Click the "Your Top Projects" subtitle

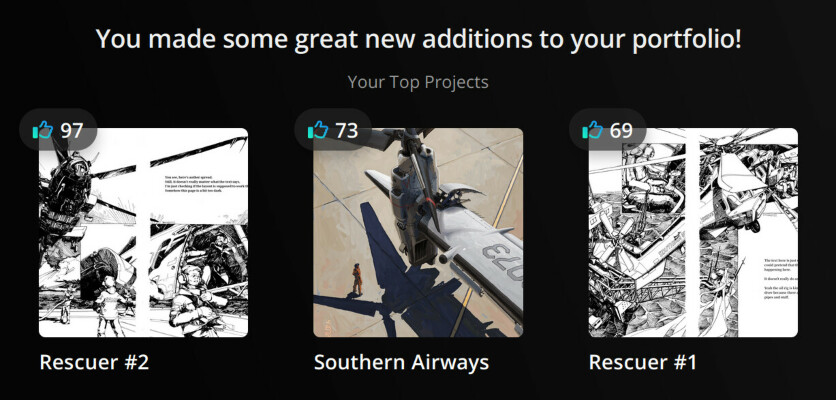pyautogui.click(x=418, y=82)
